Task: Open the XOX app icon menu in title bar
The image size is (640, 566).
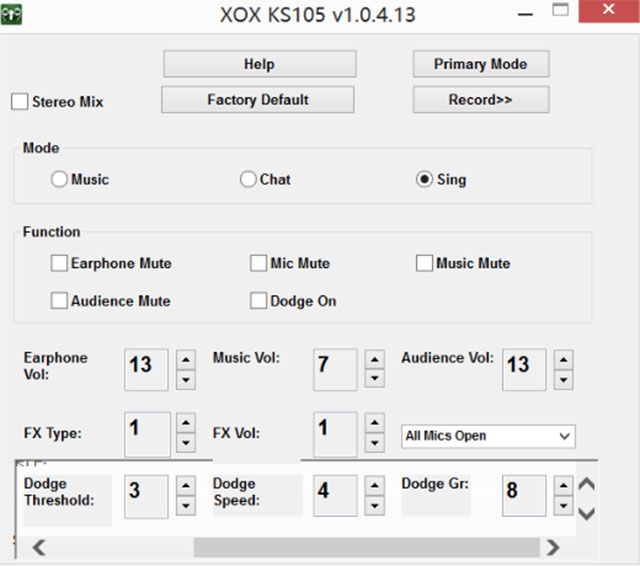Action: point(11,14)
